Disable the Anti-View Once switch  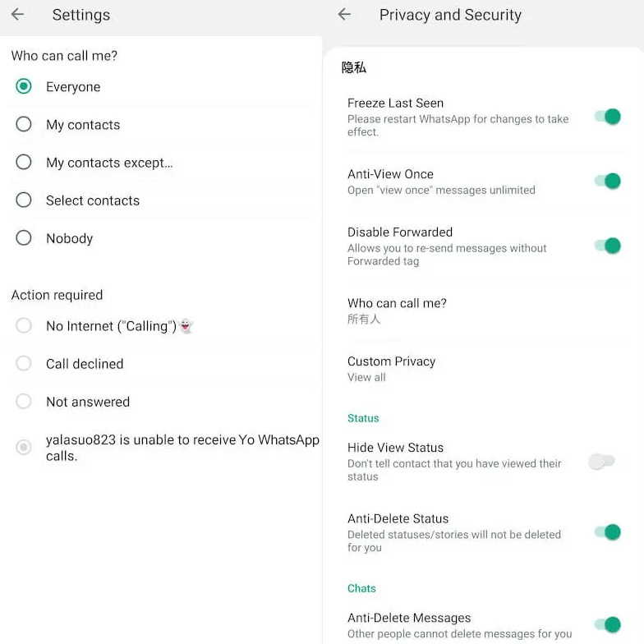pos(607,181)
